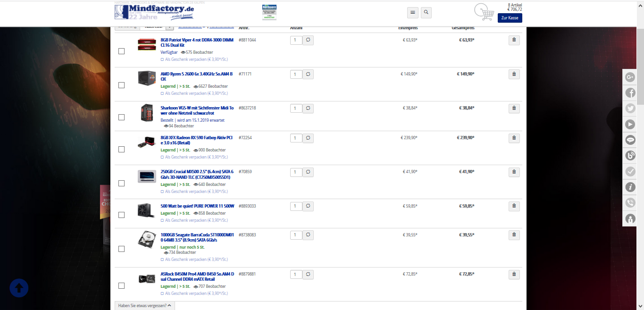
Task: Tick the checkbox for XFX Radeon RX 590
Action: coord(121,149)
